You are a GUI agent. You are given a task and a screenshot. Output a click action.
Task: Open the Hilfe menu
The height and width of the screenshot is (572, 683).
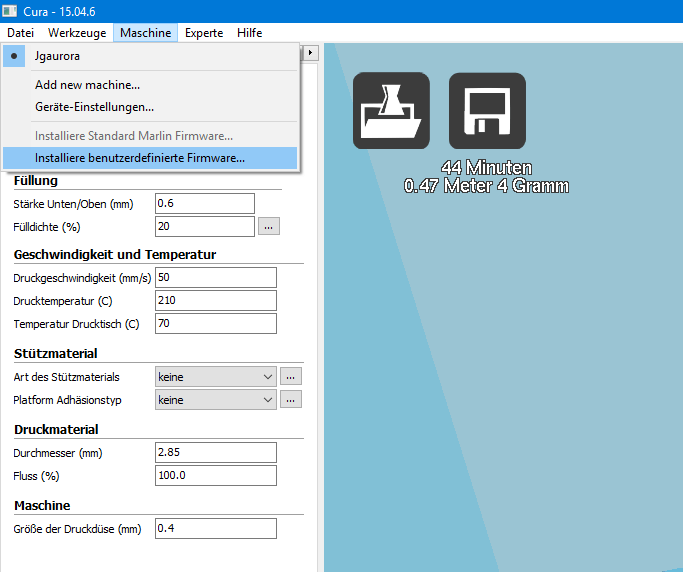pyautogui.click(x=250, y=33)
